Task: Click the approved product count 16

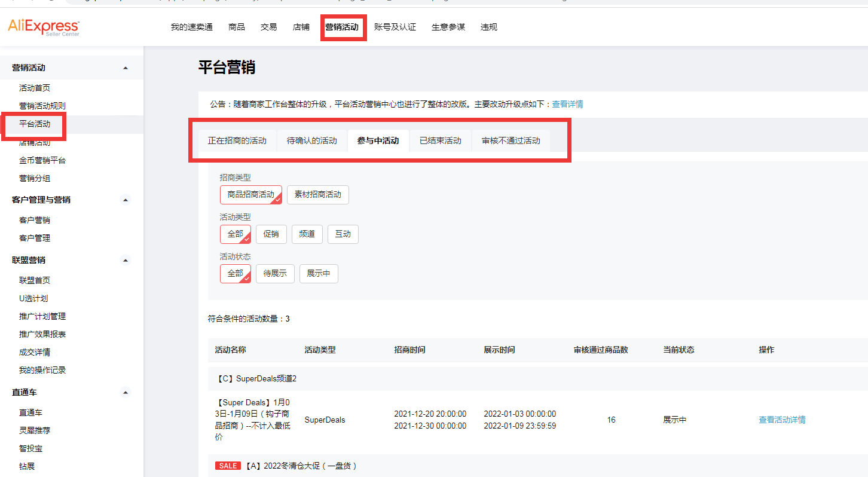Action: click(611, 420)
